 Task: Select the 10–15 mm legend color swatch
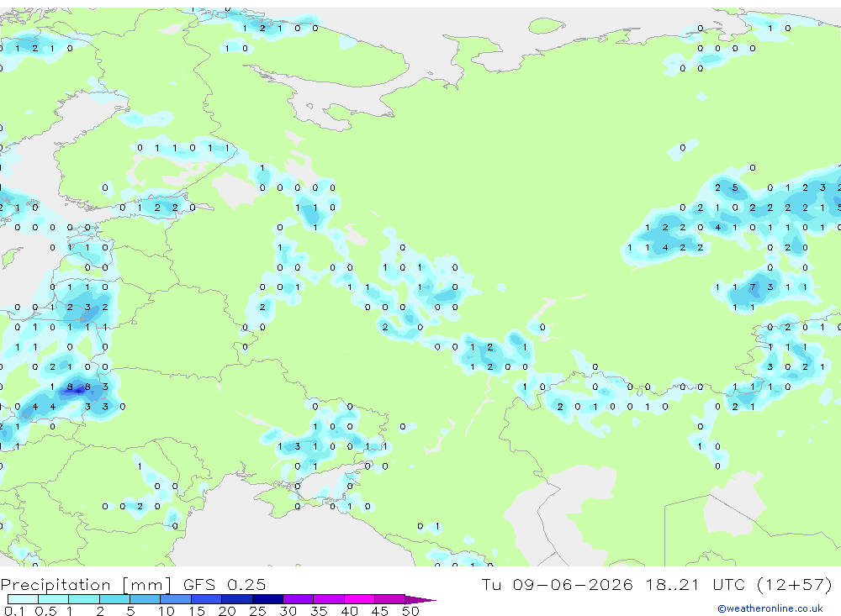(x=176, y=599)
